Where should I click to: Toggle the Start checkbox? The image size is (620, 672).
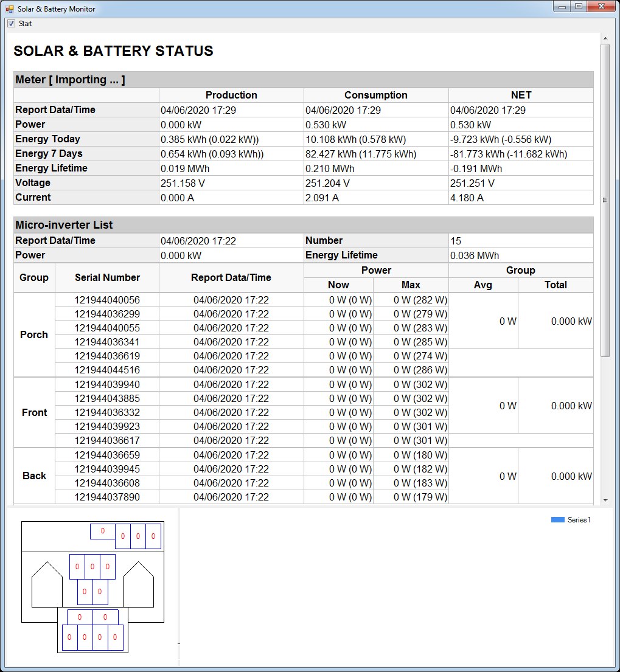[11, 24]
